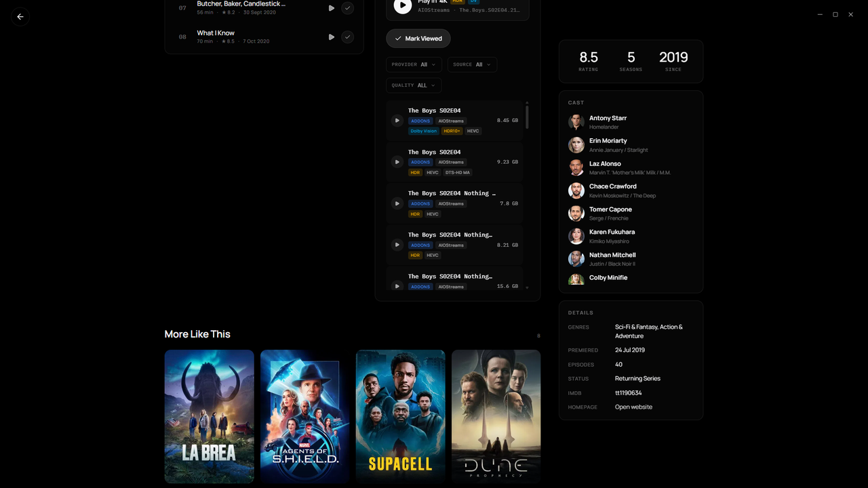The width and height of the screenshot is (868, 488).
Task: Expand the Quality filter dropdown
Action: point(414,85)
